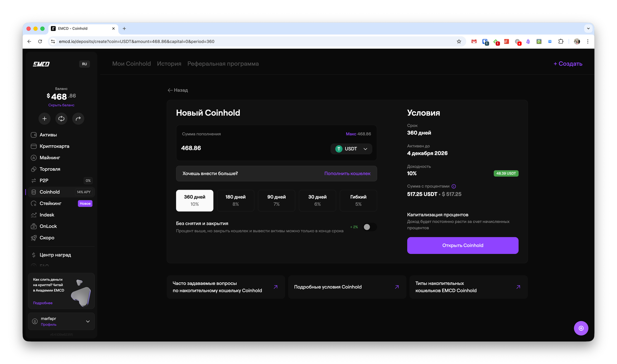Image resolution: width=617 pixels, height=364 pixels.
Task: Open the Реферальная программа tab
Action: tap(223, 64)
